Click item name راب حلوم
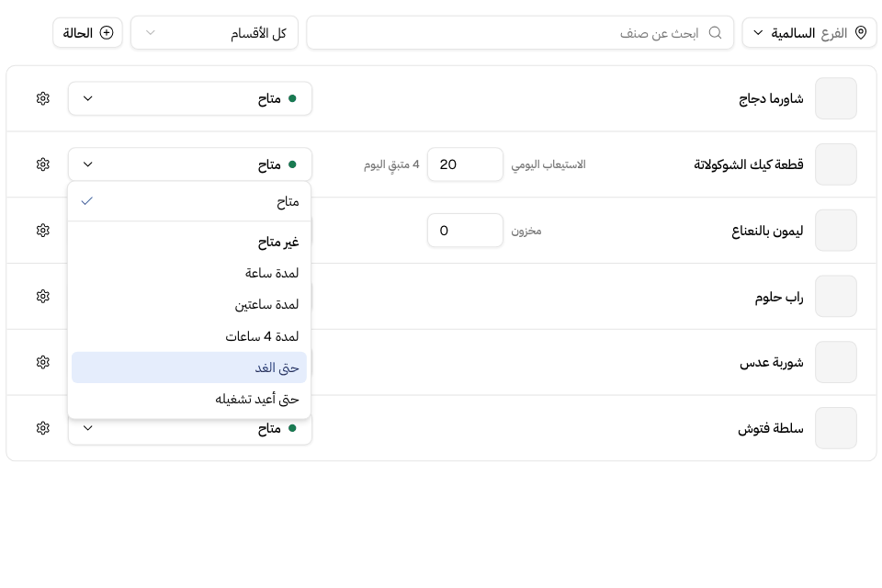The width and height of the screenshot is (882, 588). click(x=779, y=297)
